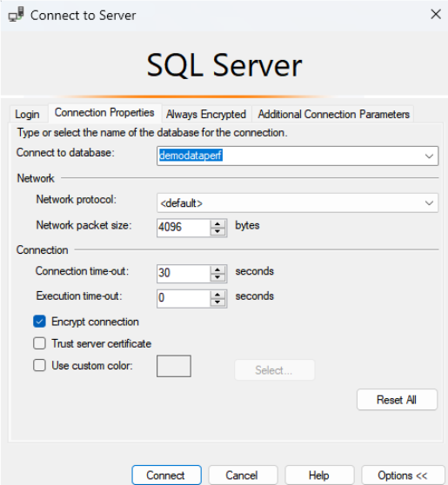Enable the Use custom color checkbox
The height and width of the screenshot is (485, 448).
(40, 365)
